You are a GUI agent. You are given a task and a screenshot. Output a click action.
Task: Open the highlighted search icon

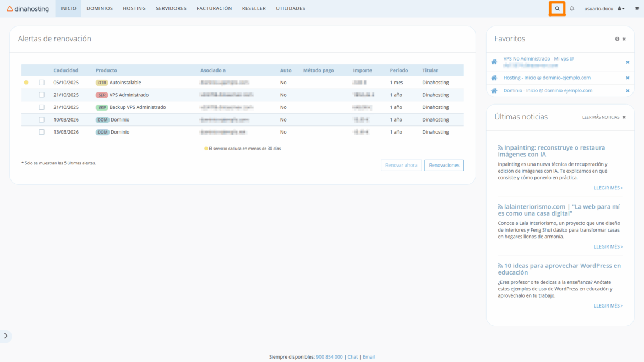(556, 8)
